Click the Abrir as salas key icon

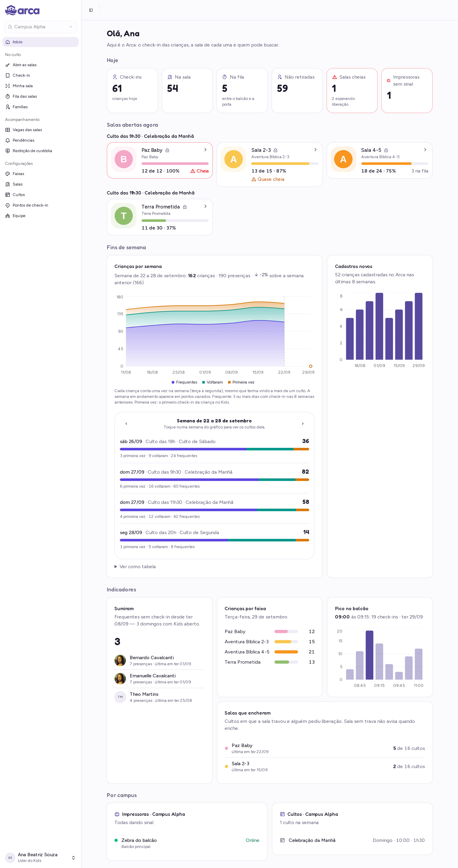click(x=7, y=65)
